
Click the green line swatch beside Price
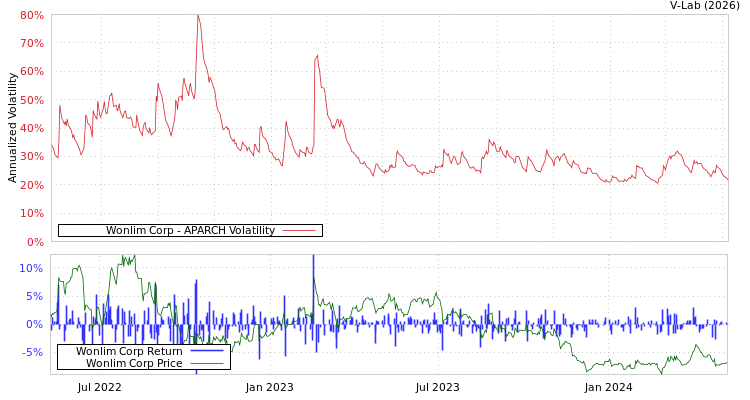coord(206,363)
